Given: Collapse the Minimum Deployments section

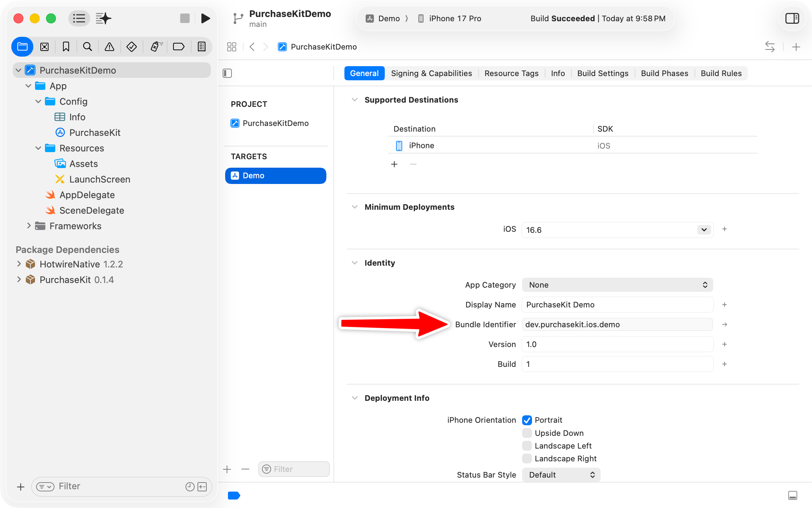Looking at the screenshot, I should coord(355,207).
